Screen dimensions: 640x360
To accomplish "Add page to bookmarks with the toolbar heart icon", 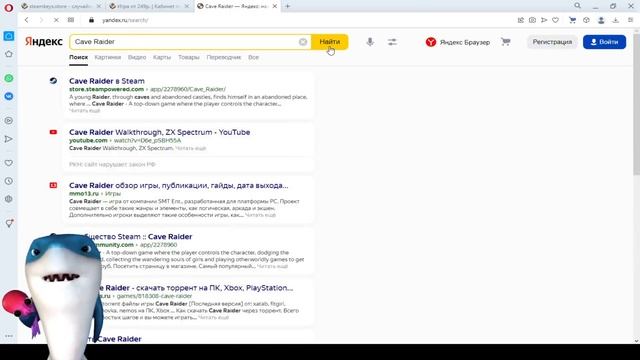I will click(x=556, y=20).
